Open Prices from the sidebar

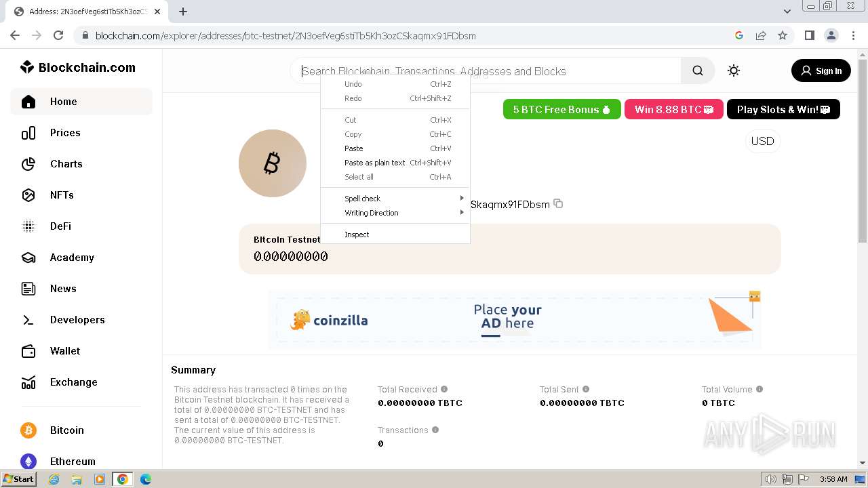point(81,133)
